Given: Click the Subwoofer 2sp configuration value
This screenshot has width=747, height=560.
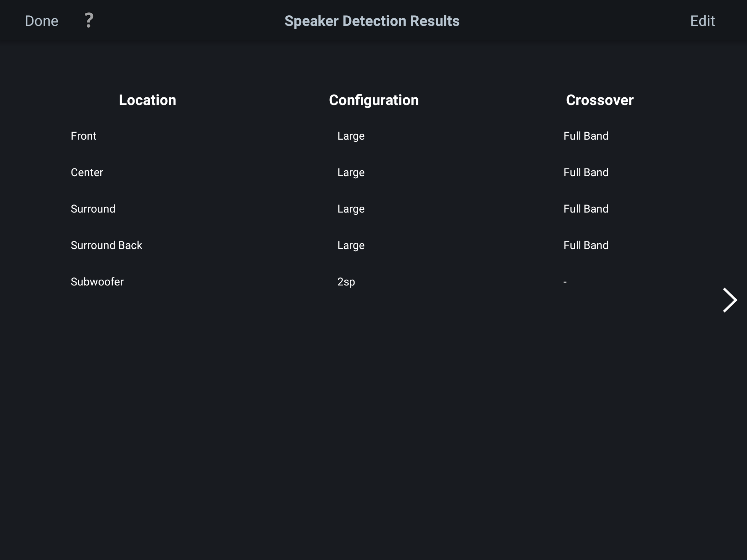Looking at the screenshot, I should coord(346,282).
